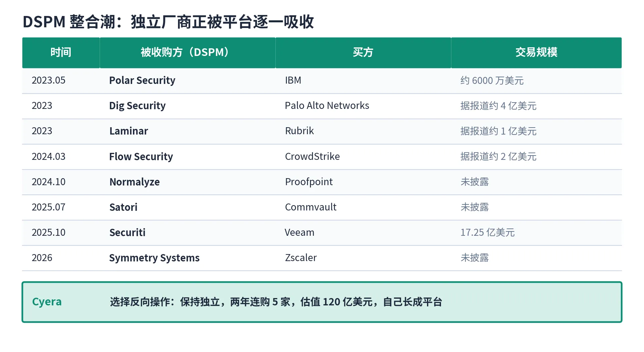Select the date '2025.07'
Viewport: 644px width, 352px height.
point(48,207)
